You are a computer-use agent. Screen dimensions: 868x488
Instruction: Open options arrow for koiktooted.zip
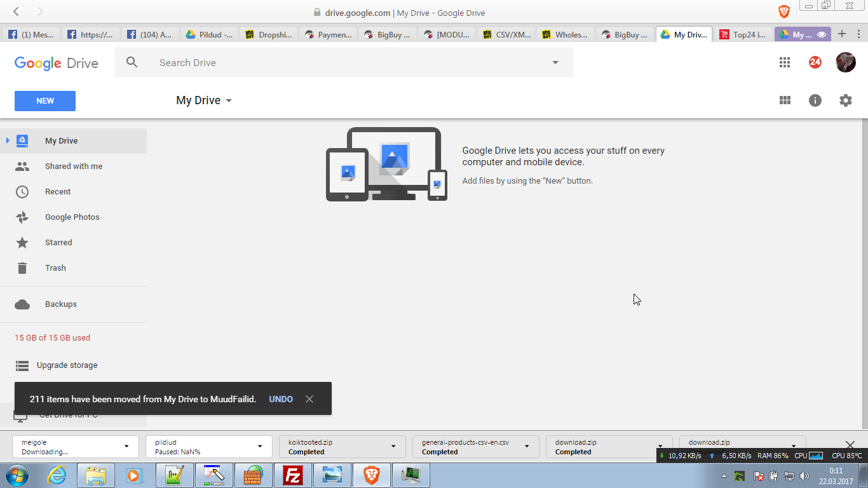pyautogui.click(x=393, y=446)
